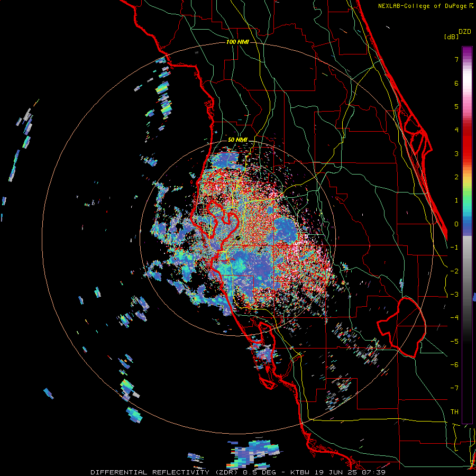This screenshot has height=476, width=476.
Task: Click the ZDR color bar legend
Action: pos(467,235)
